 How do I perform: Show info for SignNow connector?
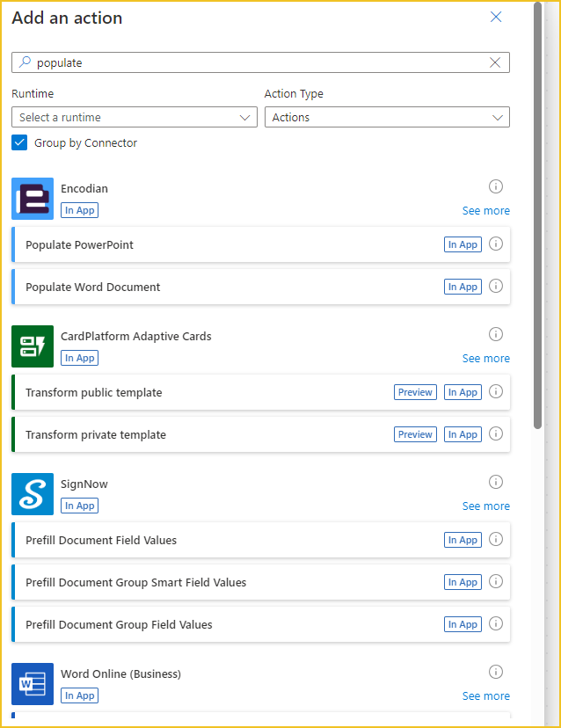[x=496, y=482]
